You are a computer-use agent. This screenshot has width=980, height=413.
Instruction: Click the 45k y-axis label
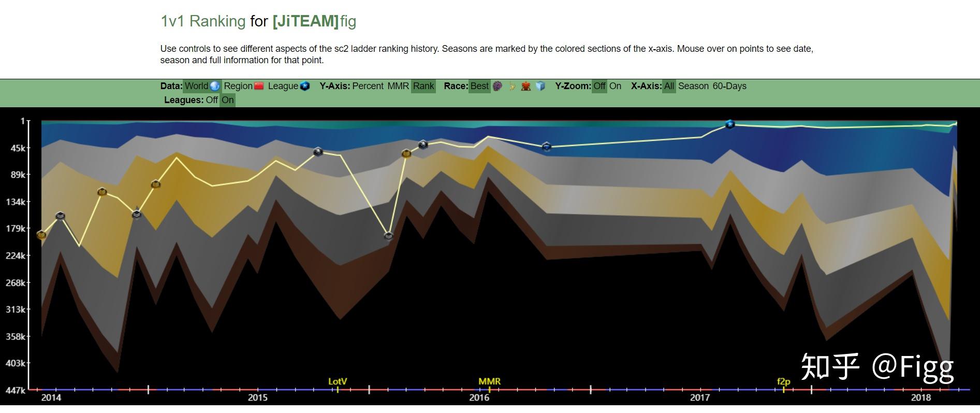(17, 148)
